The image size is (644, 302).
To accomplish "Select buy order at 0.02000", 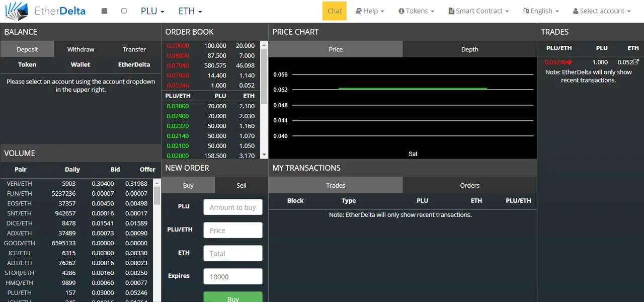I will (x=211, y=156).
